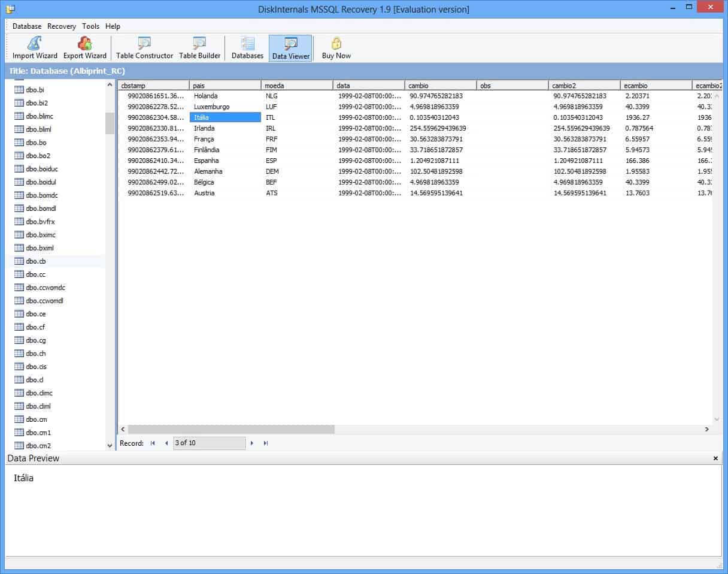Click the cambio column header
The width and height of the screenshot is (728, 574).
[441, 86]
